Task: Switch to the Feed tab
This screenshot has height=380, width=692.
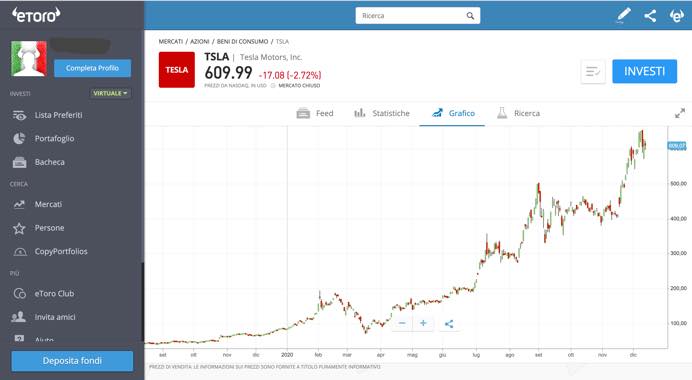Action: [315, 113]
